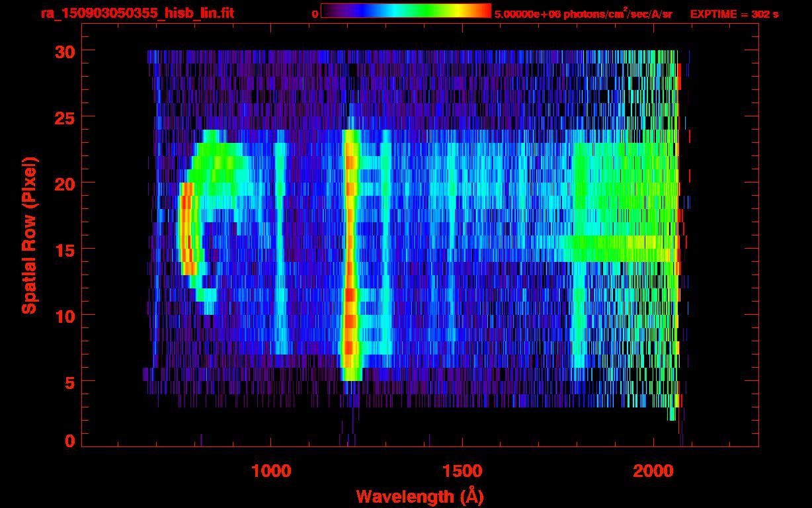Click the y-axis tick label 30
This screenshot has height=508, width=812.
[63, 51]
